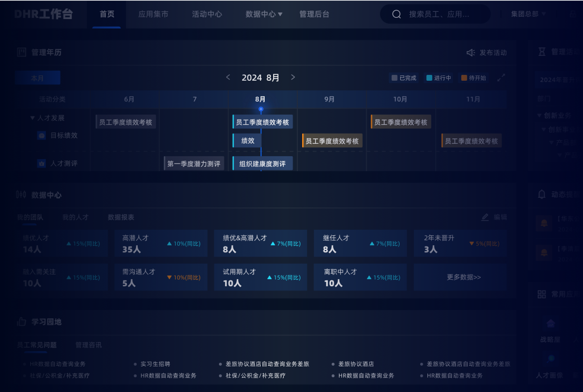
Task: Click the 人才测评 row icon
Action: coord(42,163)
